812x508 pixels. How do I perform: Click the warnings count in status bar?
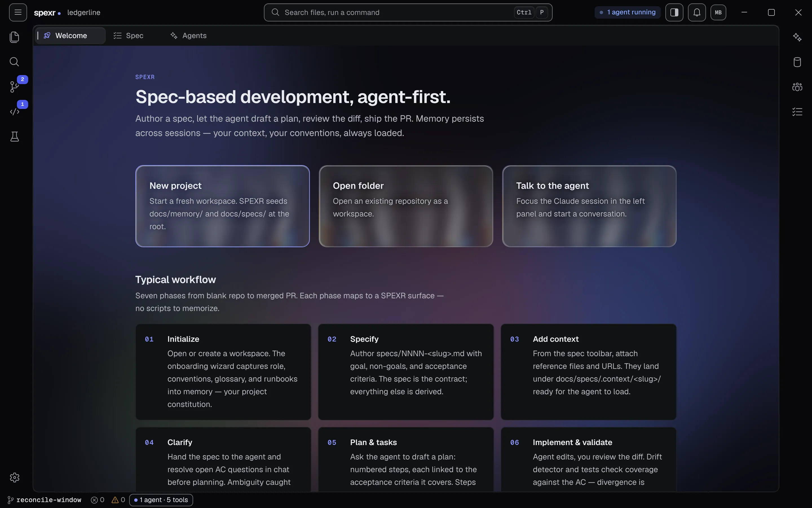(118, 500)
